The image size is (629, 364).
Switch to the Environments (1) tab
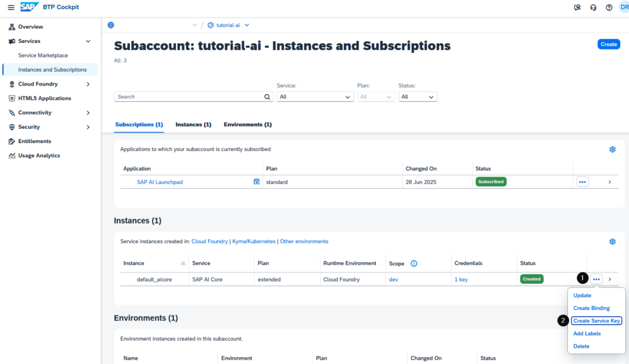pos(247,125)
